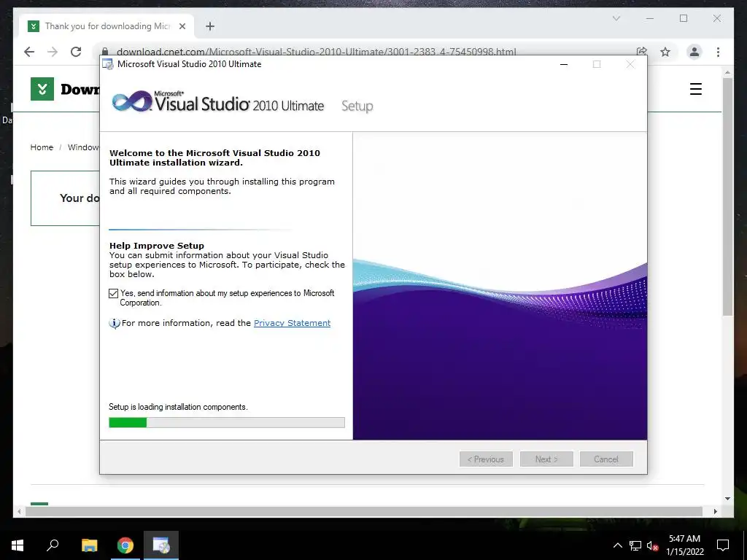Open Chrome tab search chevron
This screenshot has width=747, height=560.
(616, 18)
